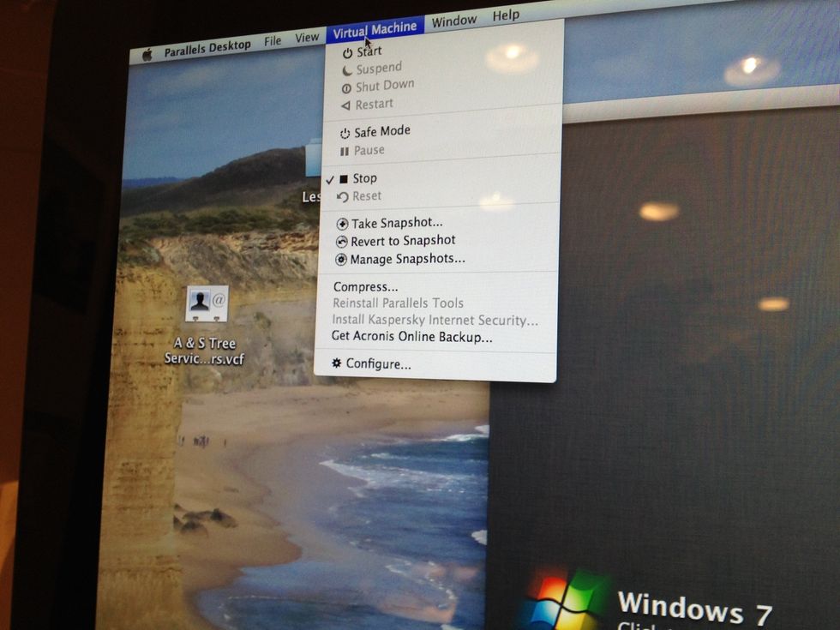Screen dimensions: 840x630
Task: Open the Help menu
Action: tap(506, 15)
